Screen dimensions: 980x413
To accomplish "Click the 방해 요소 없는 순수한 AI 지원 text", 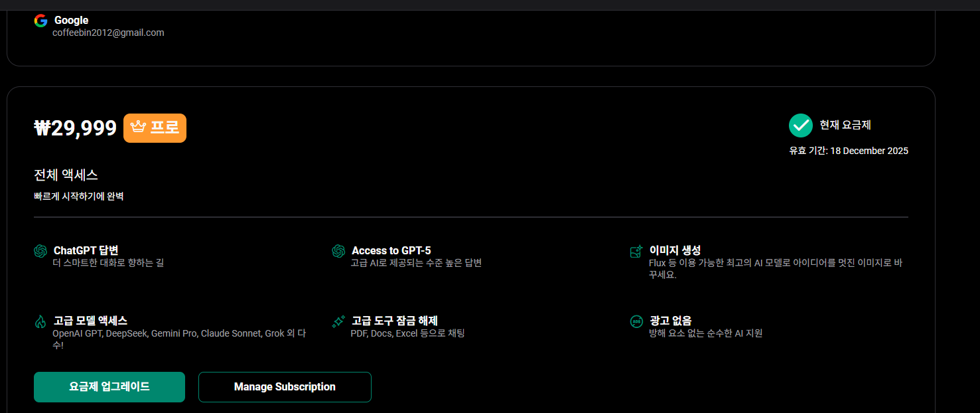I will pos(705,333).
